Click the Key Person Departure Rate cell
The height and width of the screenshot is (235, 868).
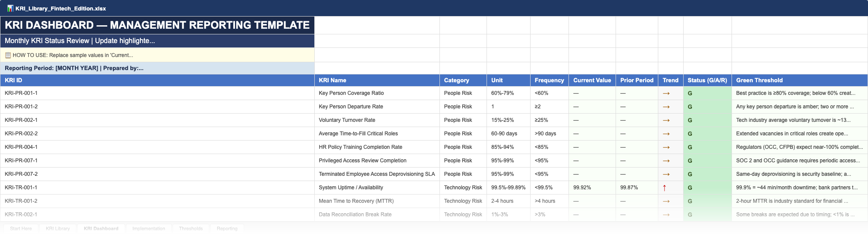point(377,107)
